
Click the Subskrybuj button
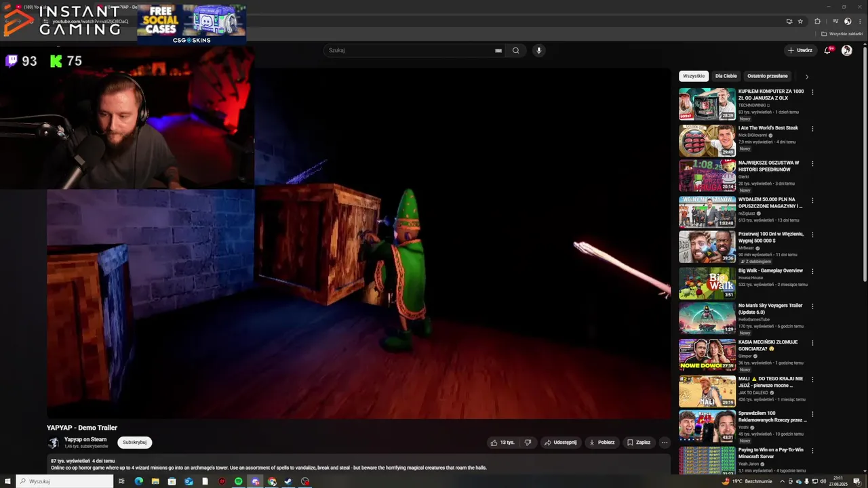pyautogui.click(x=134, y=443)
